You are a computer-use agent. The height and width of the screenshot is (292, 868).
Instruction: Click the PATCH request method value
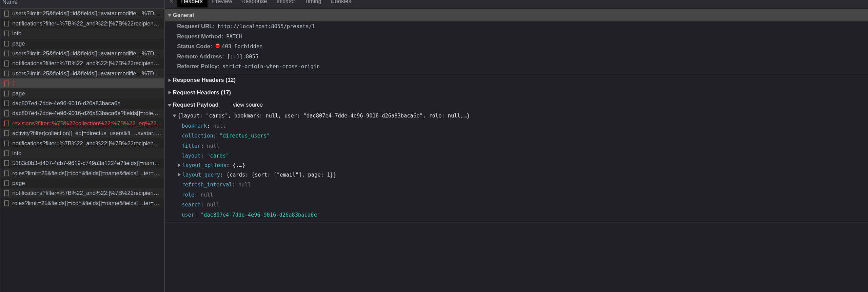coord(234,37)
